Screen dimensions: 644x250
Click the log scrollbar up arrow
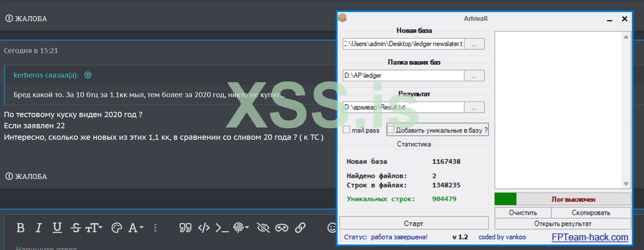(626, 37)
